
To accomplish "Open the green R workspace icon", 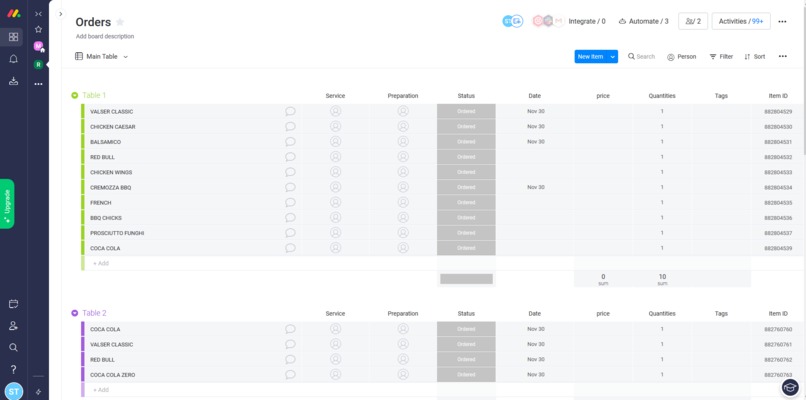I will tap(38, 65).
